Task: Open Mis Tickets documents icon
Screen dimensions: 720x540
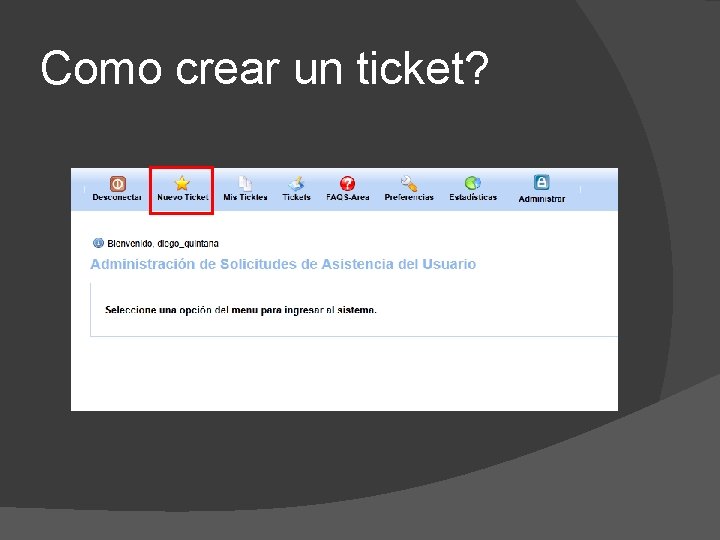Action: [245, 183]
